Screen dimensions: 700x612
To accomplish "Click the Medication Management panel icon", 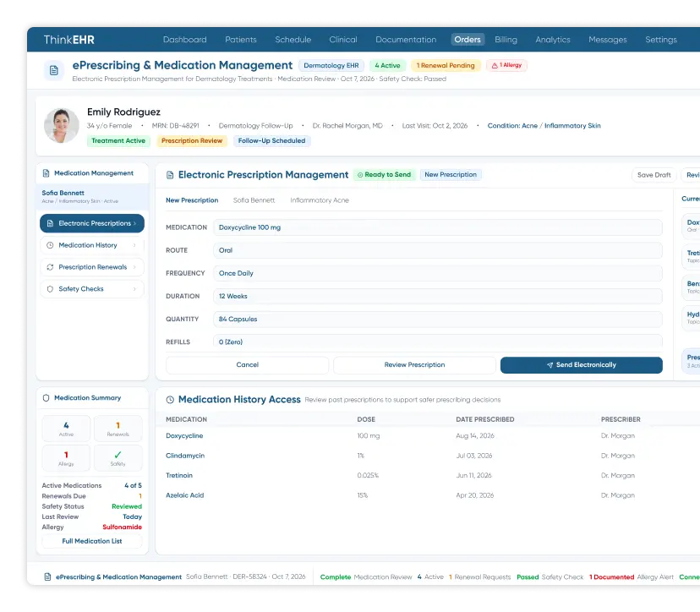I will click(x=46, y=173).
